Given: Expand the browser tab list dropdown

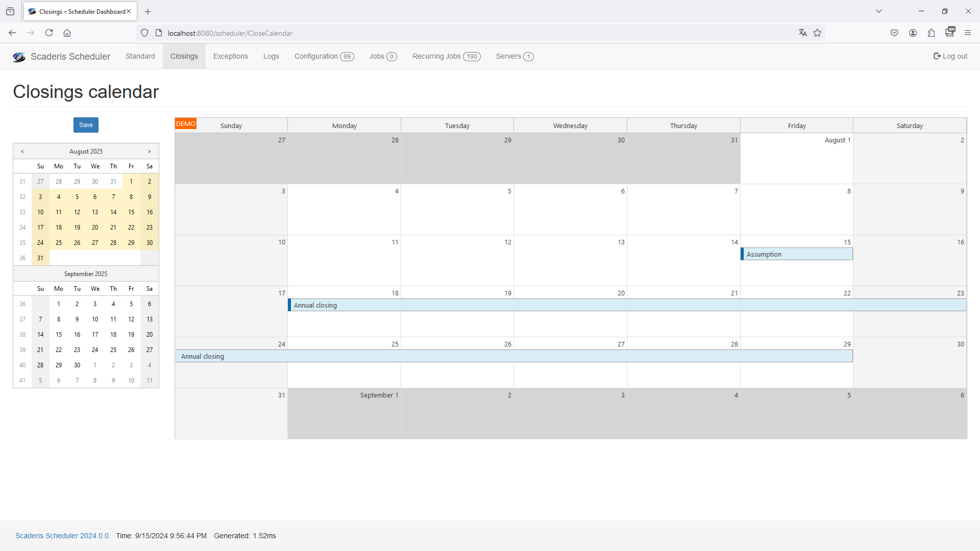Looking at the screenshot, I should coord(879,11).
